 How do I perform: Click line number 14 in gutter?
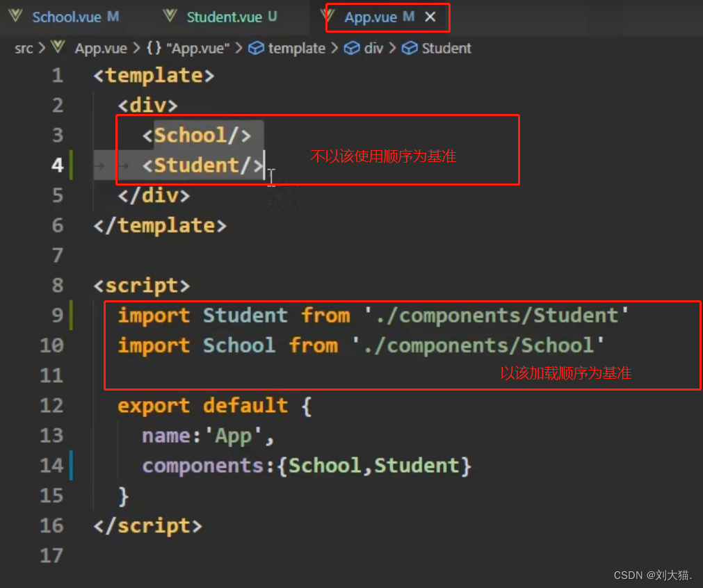point(51,466)
